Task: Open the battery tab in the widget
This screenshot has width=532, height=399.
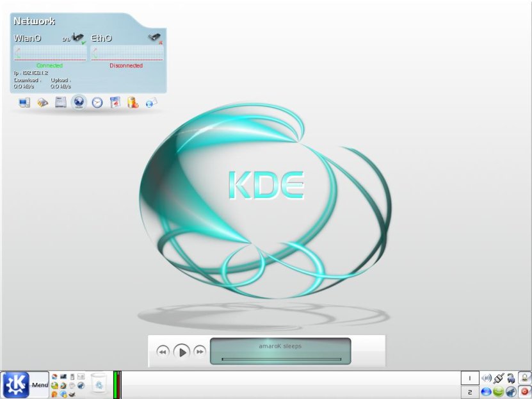Action: [133, 102]
